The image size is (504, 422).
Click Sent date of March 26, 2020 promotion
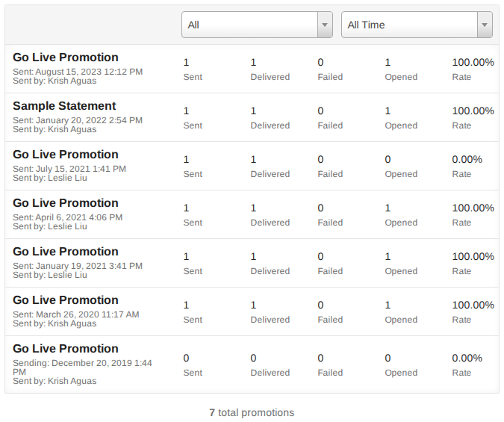[76, 314]
